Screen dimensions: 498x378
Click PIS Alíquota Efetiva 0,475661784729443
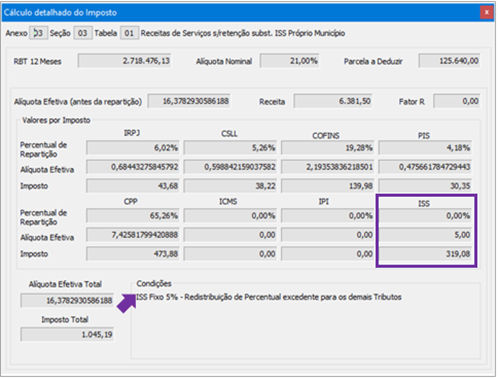point(425,167)
